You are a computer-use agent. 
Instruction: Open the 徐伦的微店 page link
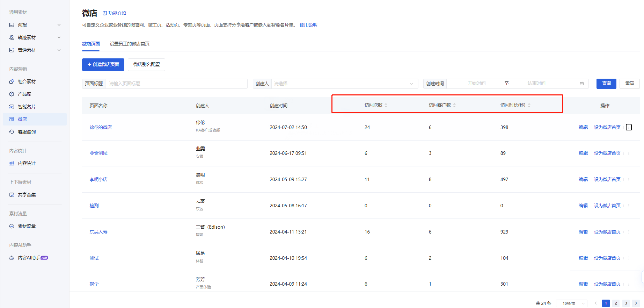point(101,127)
